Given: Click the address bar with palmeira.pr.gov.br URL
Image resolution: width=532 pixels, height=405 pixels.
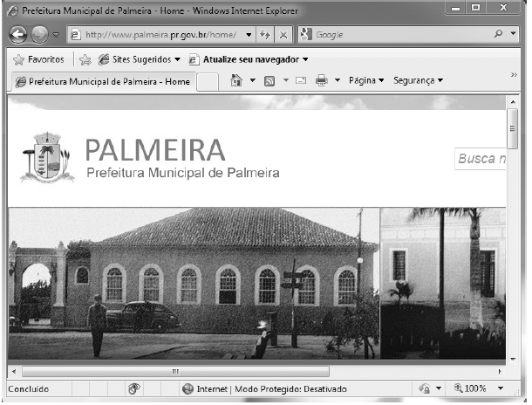Looking at the screenshot, I should click(162, 35).
